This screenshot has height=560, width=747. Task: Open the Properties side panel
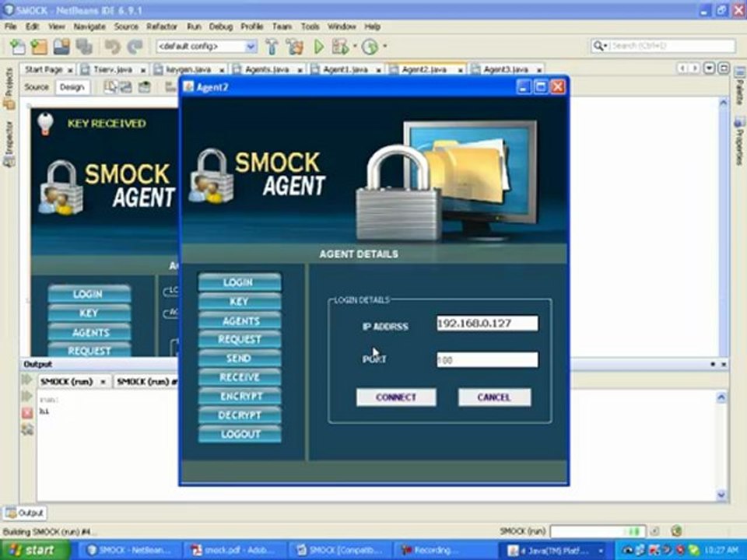click(739, 141)
